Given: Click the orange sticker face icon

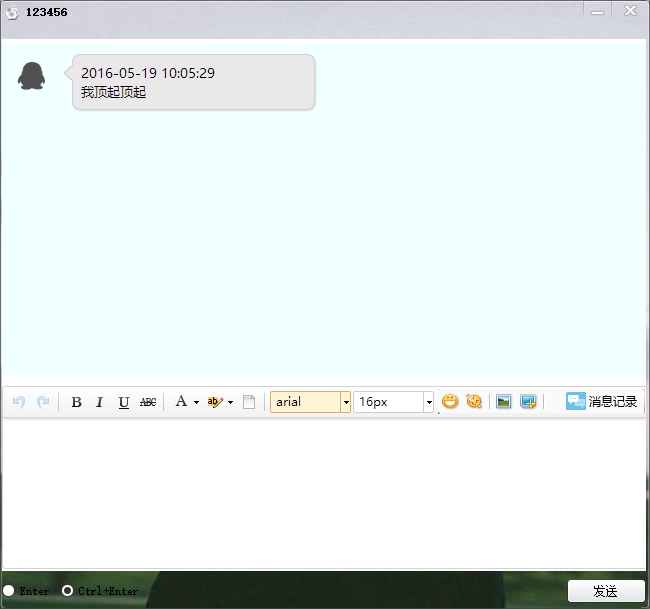Looking at the screenshot, I should point(474,401).
